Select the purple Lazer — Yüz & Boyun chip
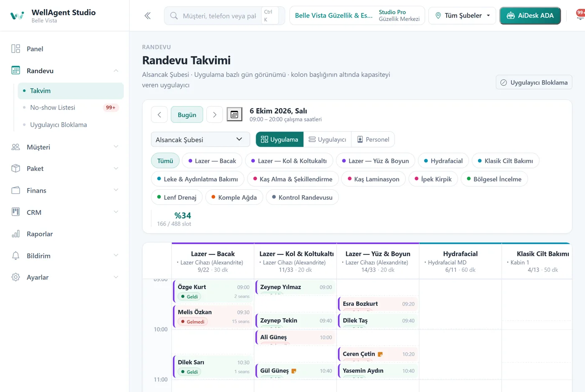Image resolution: width=585 pixels, height=392 pixels. click(x=375, y=161)
